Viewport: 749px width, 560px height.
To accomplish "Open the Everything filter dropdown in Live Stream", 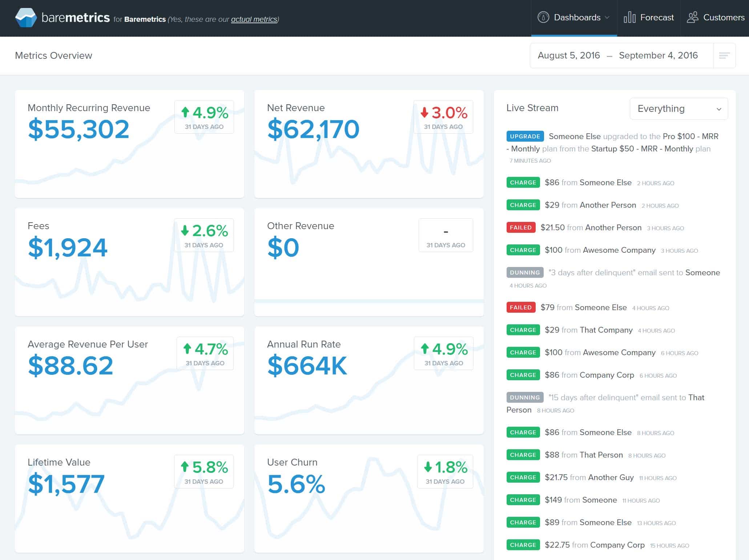I will click(678, 109).
